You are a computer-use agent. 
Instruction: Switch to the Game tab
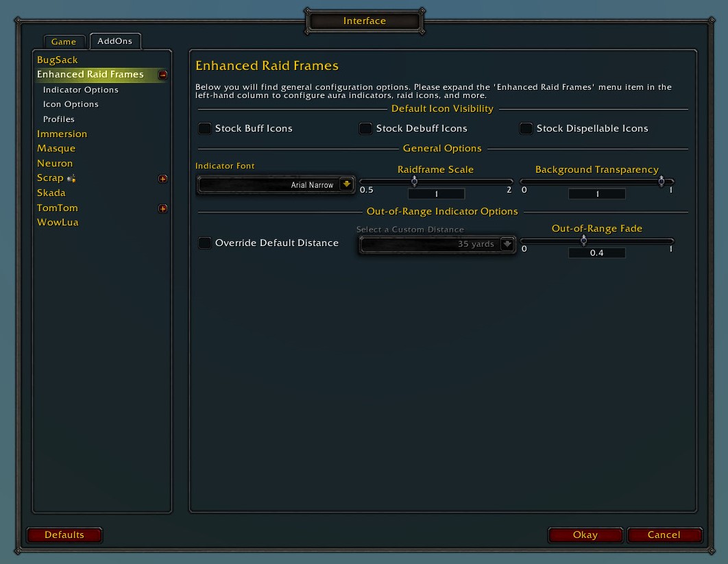pos(64,42)
